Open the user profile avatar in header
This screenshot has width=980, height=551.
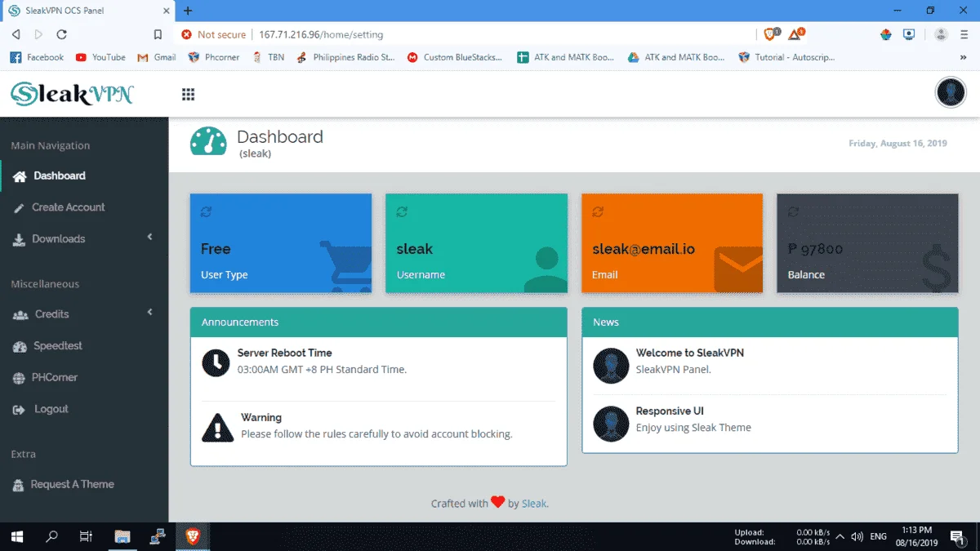point(950,92)
